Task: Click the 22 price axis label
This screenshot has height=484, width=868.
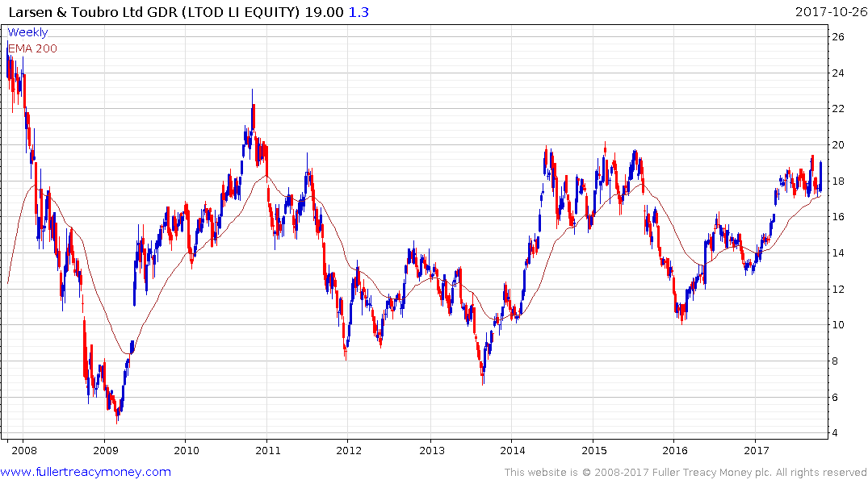Action: [x=838, y=109]
